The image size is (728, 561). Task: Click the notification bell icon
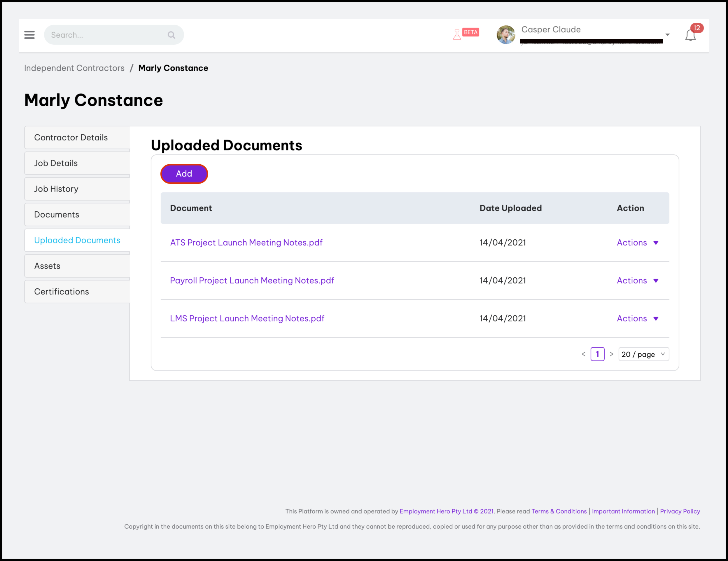(x=691, y=35)
